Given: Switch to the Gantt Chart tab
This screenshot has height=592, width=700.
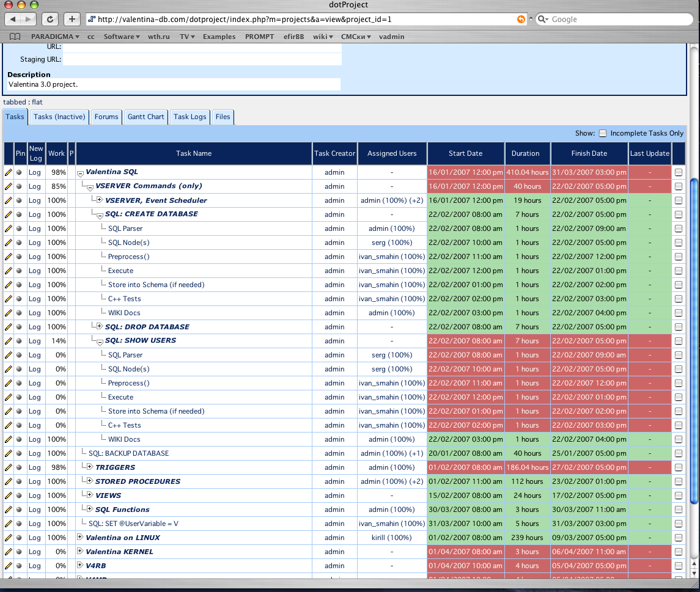Looking at the screenshot, I should point(146,117).
